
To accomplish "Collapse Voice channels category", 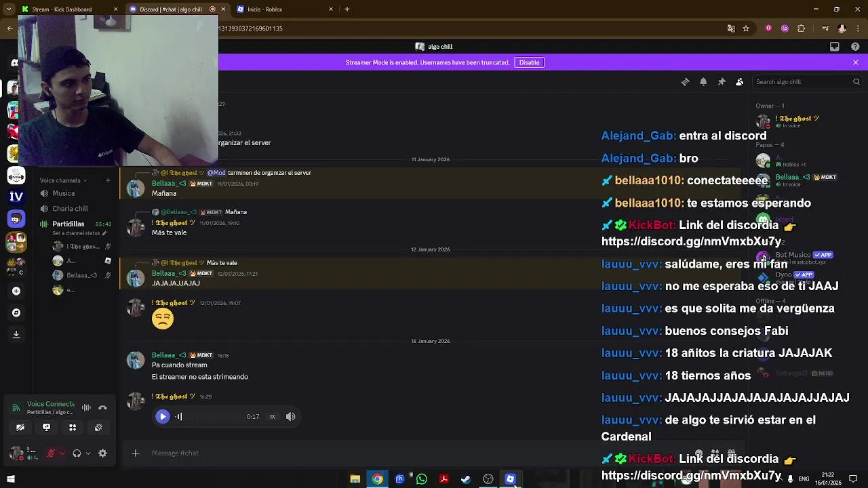I will [x=63, y=180].
